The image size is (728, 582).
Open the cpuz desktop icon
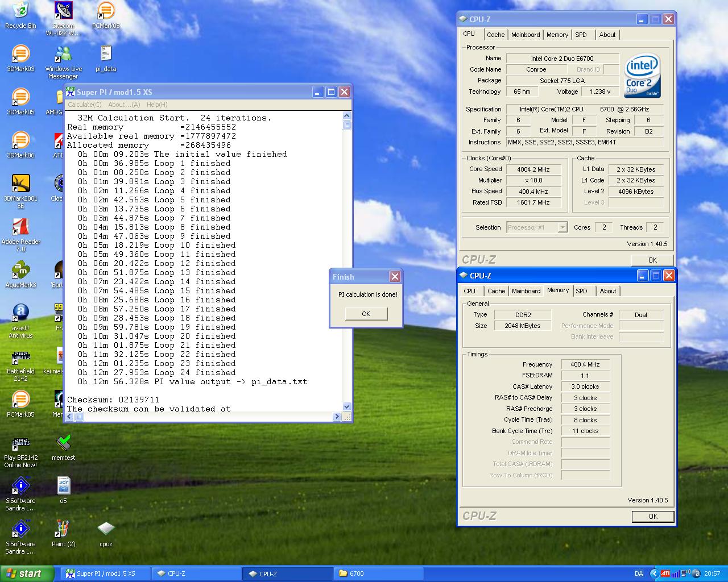click(106, 534)
